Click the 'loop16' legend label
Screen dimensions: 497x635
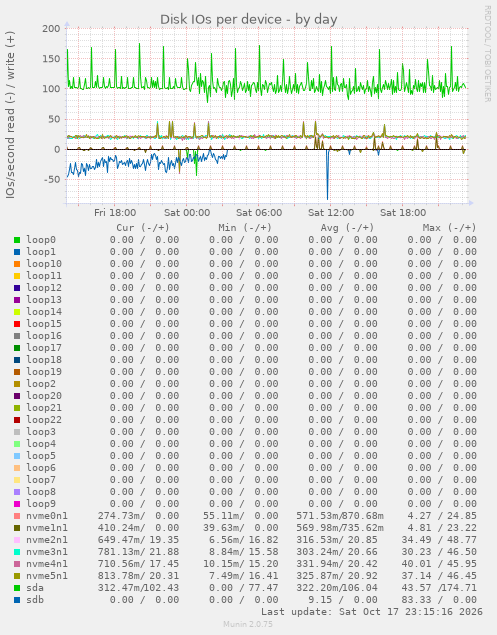[x=44, y=336]
